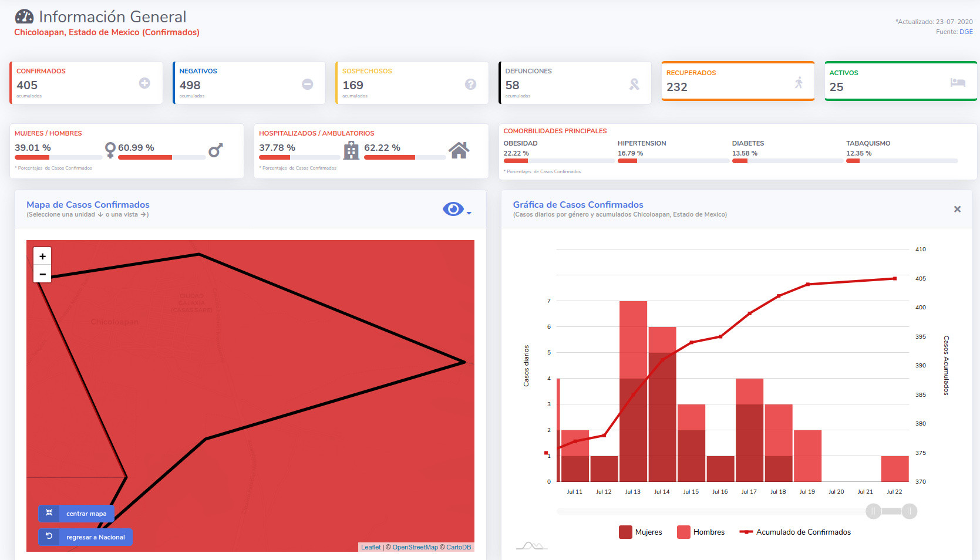Open the Leaflet attribution link
The image size is (980, 560).
(x=371, y=547)
